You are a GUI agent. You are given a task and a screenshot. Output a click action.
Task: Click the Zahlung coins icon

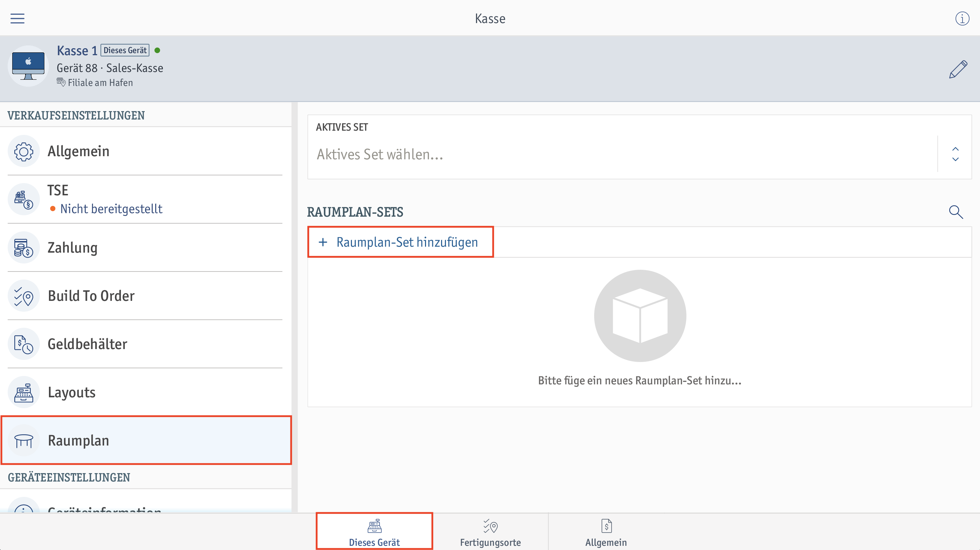tap(23, 248)
